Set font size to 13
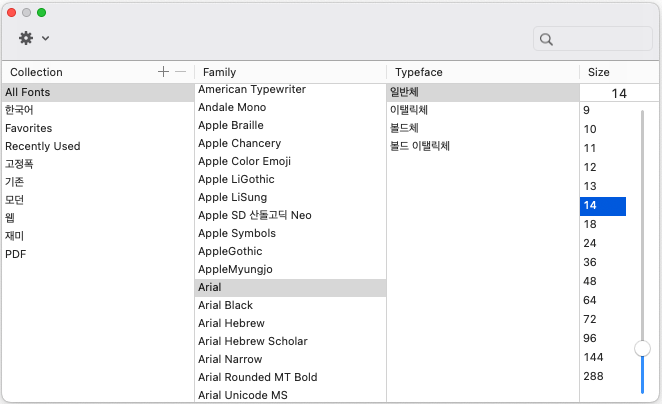Viewport: 662px width, 404px height. click(603, 186)
